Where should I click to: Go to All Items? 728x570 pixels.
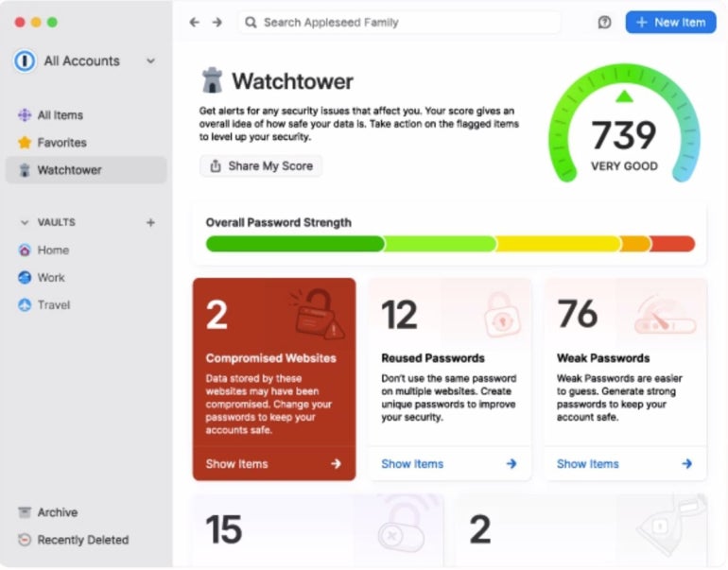tap(60, 115)
